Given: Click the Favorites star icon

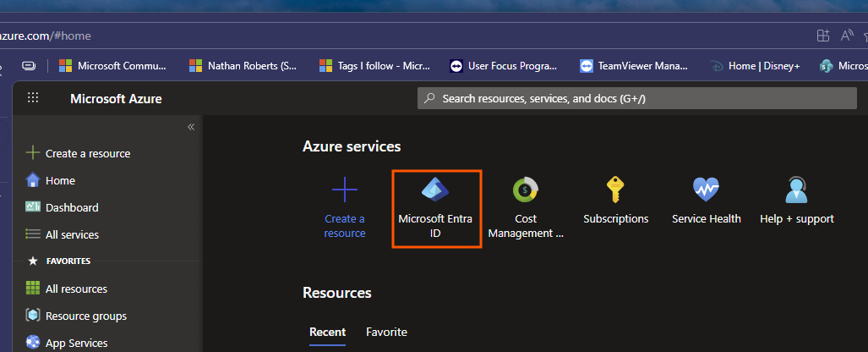Looking at the screenshot, I should (x=33, y=261).
